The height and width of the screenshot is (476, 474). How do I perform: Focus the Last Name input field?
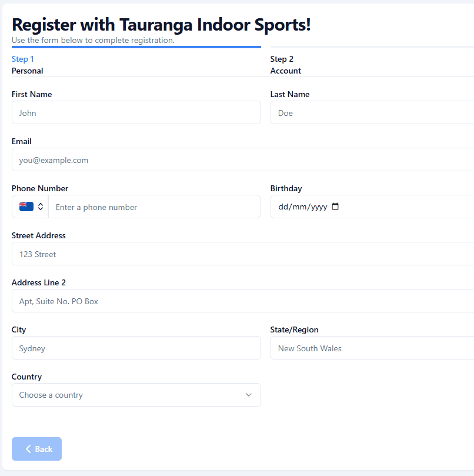pos(372,112)
